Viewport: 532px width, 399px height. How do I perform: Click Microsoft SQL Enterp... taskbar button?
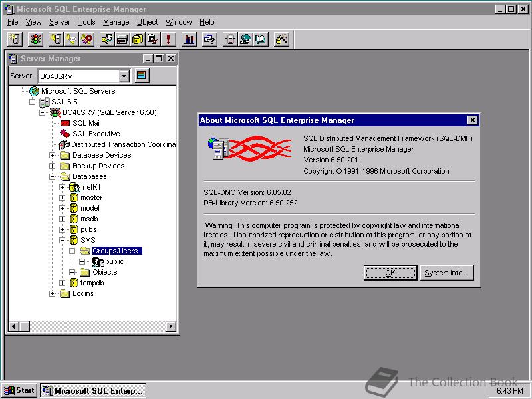93,390
